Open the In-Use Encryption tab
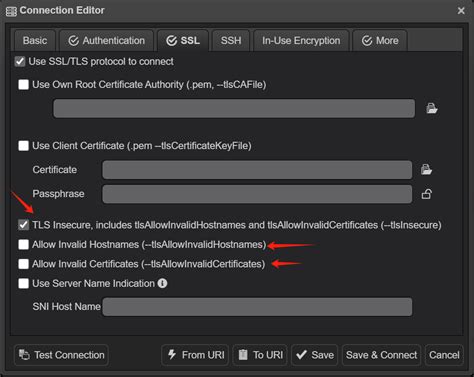Screen dimensions: 474x377 tap(301, 41)
